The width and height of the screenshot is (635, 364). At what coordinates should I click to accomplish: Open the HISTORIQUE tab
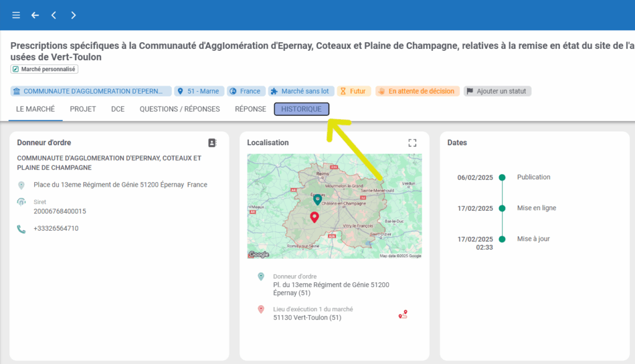(x=301, y=109)
